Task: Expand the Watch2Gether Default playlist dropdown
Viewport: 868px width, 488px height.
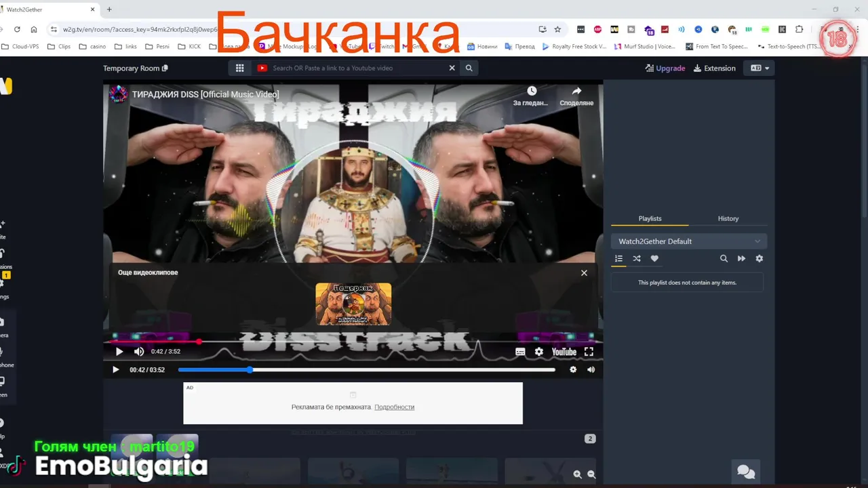Action: tap(689, 241)
